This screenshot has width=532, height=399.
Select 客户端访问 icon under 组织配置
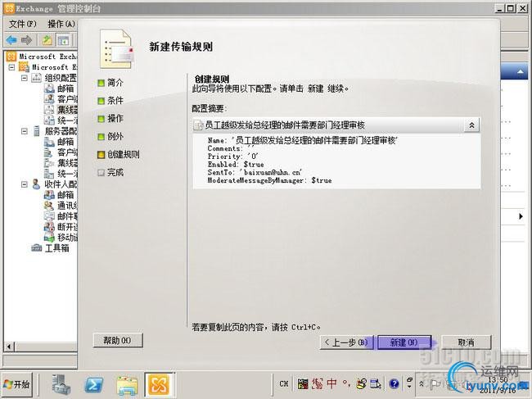click(x=49, y=99)
